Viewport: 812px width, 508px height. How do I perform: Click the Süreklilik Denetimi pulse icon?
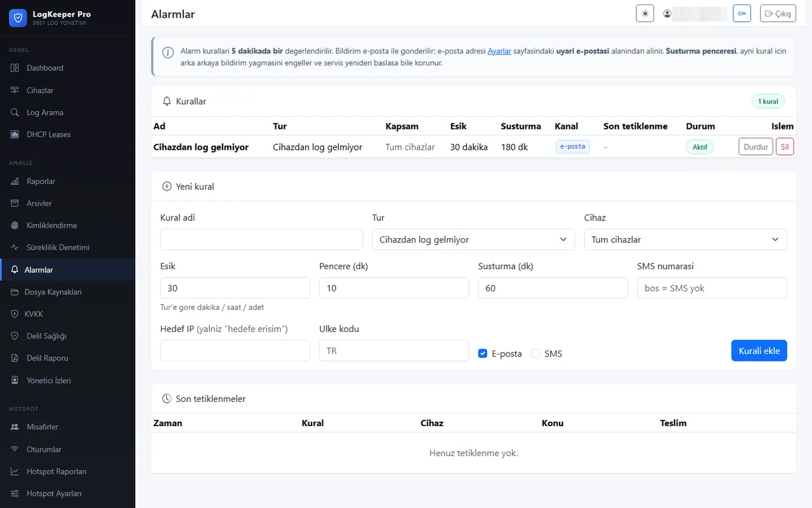(15, 248)
